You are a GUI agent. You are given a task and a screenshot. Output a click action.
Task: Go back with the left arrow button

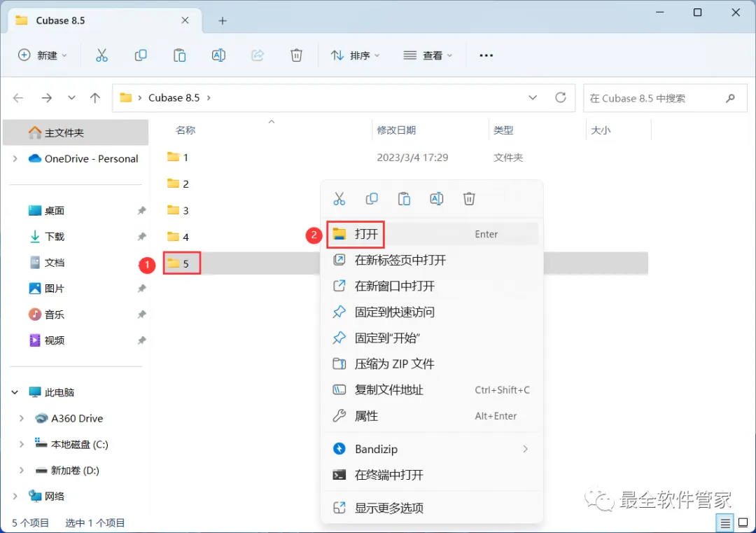[x=18, y=98]
